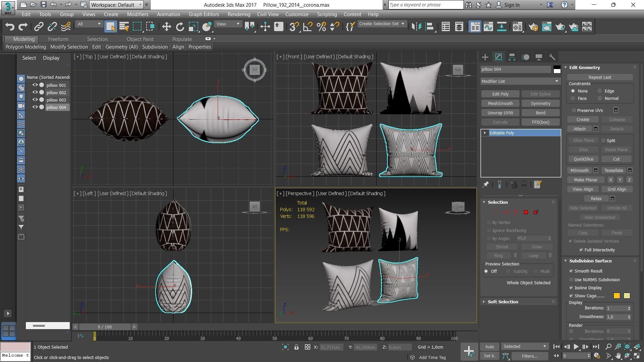
Task: Toggle the Angle Snap icon
Action: point(308,26)
